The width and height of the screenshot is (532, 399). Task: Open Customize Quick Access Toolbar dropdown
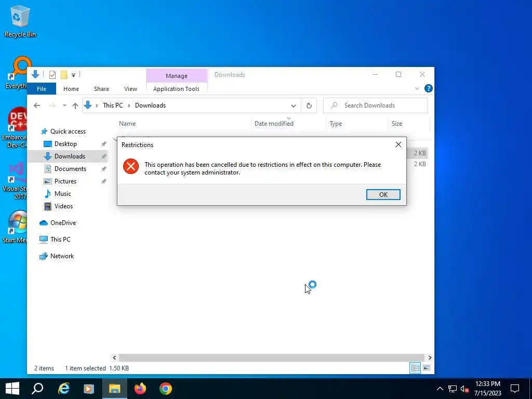pyautogui.click(x=73, y=75)
